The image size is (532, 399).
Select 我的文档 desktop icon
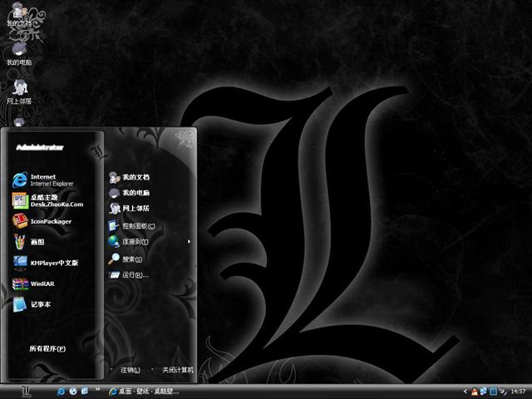[18, 17]
